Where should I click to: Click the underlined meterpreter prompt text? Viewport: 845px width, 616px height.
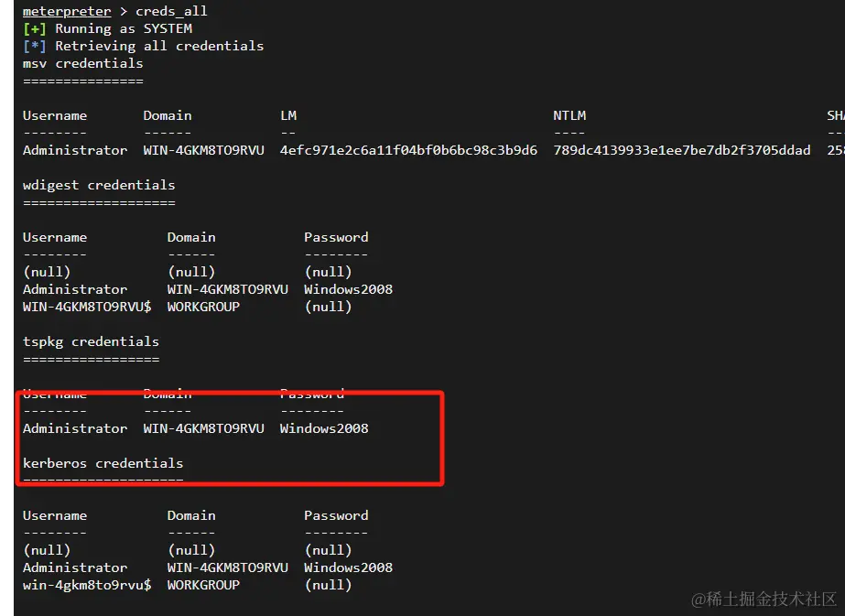tap(67, 11)
